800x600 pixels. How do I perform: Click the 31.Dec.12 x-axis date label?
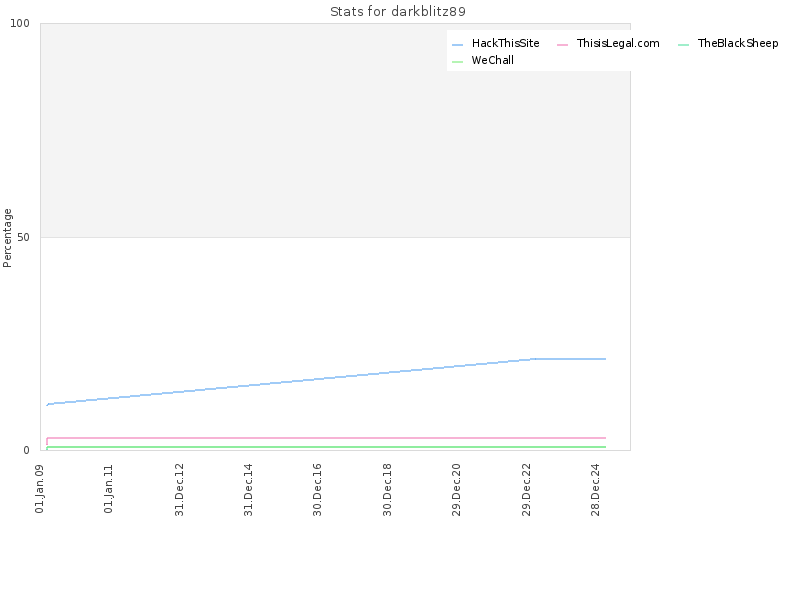click(x=179, y=489)
